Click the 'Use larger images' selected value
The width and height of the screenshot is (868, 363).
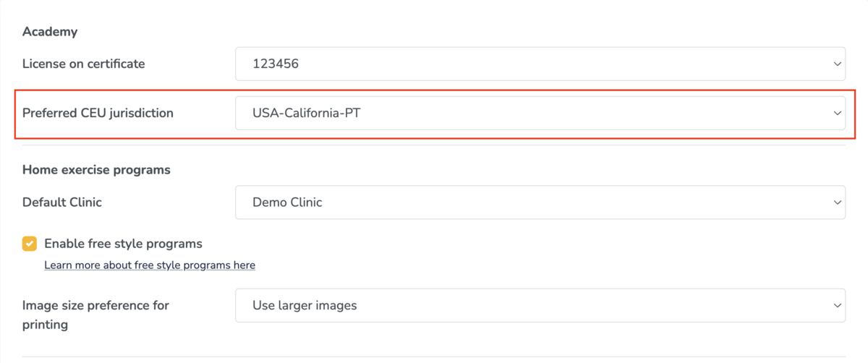305,306
